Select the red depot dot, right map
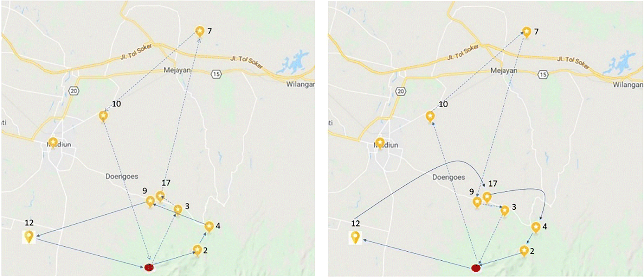Viewport: 644px width, 277px height. tap(476, 268)
